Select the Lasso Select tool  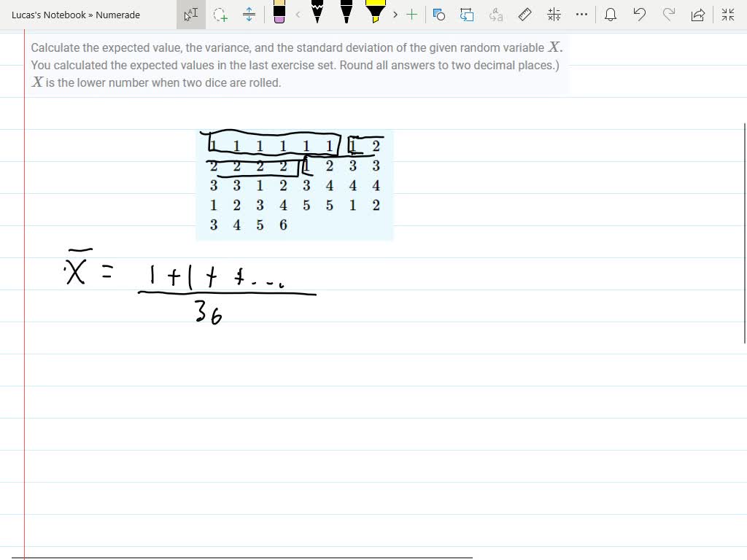coord(220,15)
